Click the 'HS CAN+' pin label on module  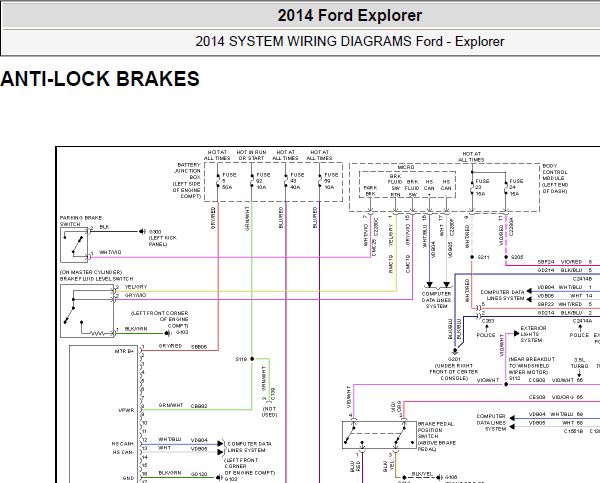[123, 444]
